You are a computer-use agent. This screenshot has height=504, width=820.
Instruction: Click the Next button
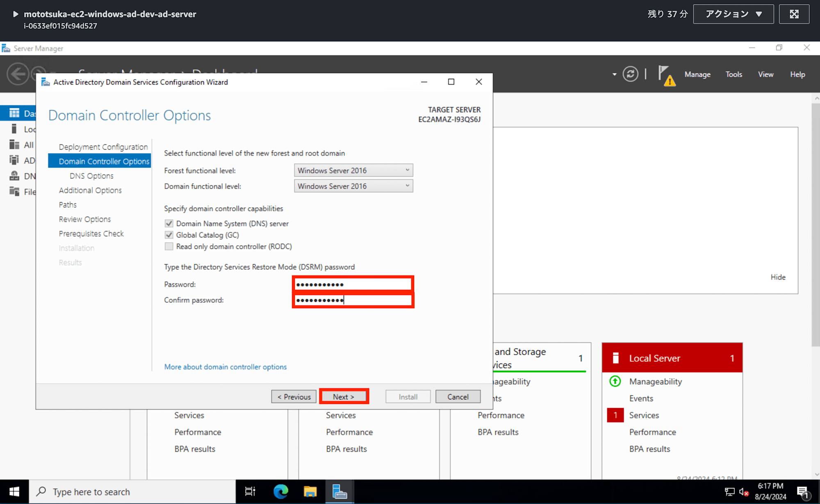(344, 397)
